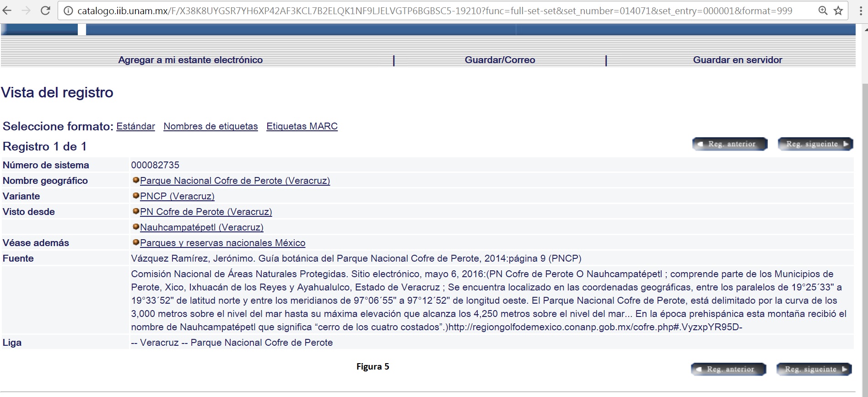Choose Guardar en servidor
The width and height of the screenshot is (868, 397).
click(737, 60)
